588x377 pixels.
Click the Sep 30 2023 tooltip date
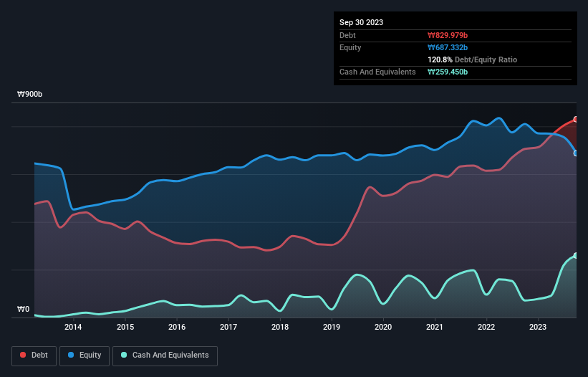click(x=361, y=22)
